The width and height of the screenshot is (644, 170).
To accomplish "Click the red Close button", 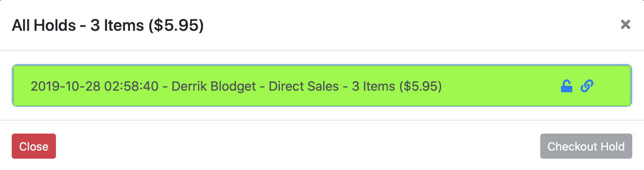I will [x=34, y=146].
